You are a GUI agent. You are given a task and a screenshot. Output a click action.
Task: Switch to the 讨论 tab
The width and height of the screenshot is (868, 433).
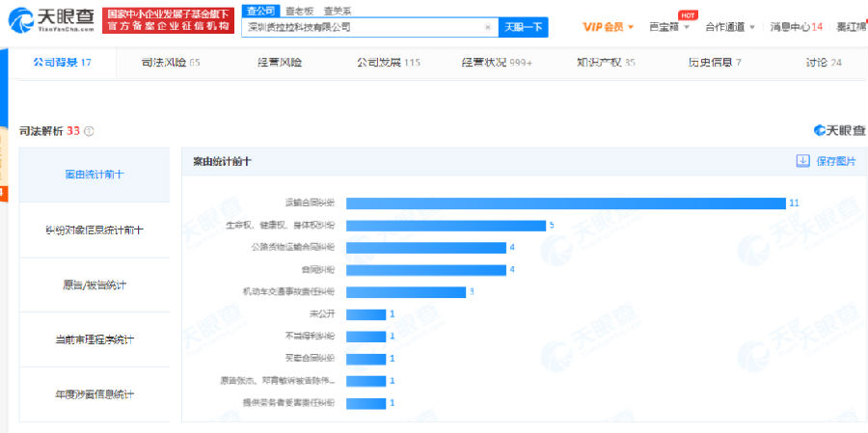tap(824, 63)
